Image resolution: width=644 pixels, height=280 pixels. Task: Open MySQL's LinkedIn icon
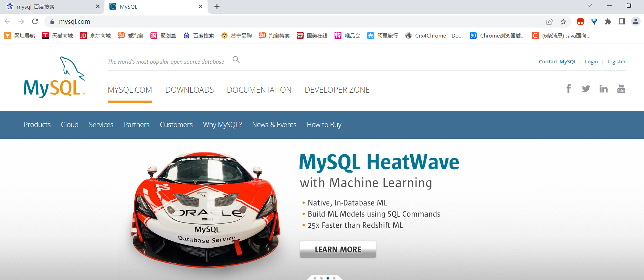click(603, 89)
